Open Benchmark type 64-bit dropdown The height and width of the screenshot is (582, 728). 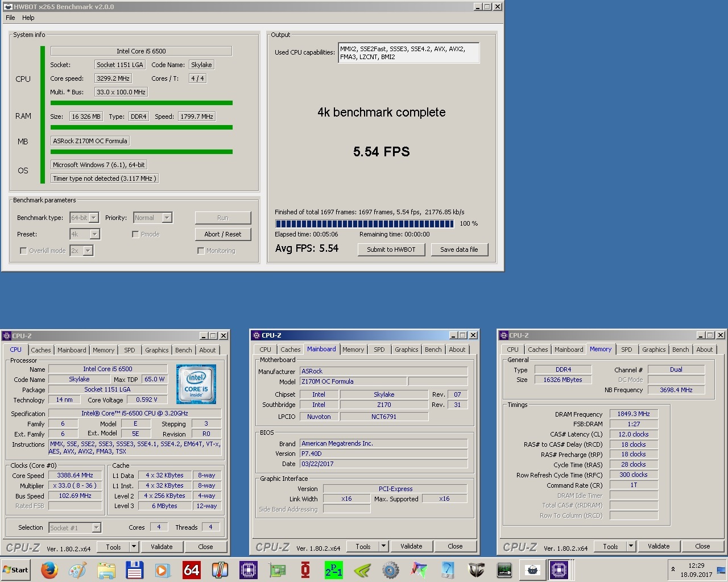[84, 218]
